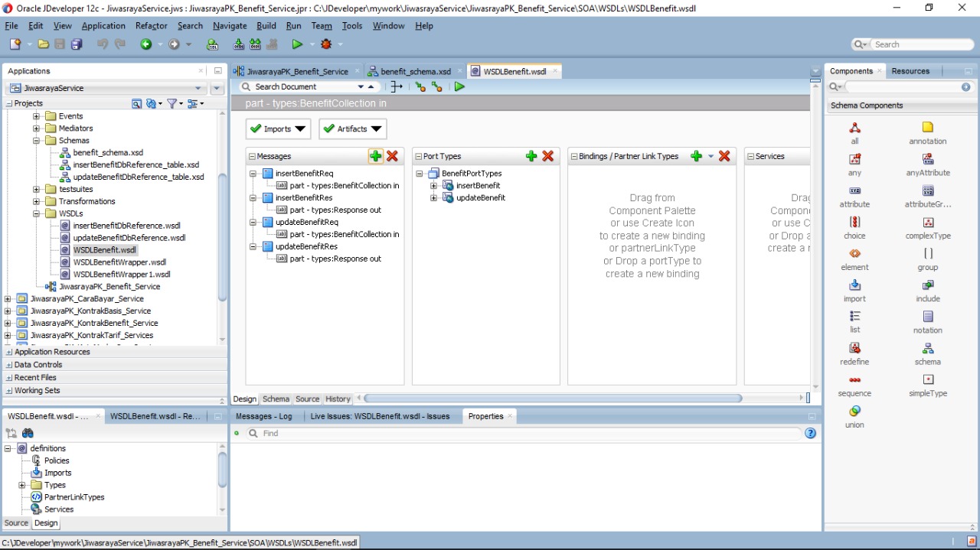Open the Team menu

point(322,25)
